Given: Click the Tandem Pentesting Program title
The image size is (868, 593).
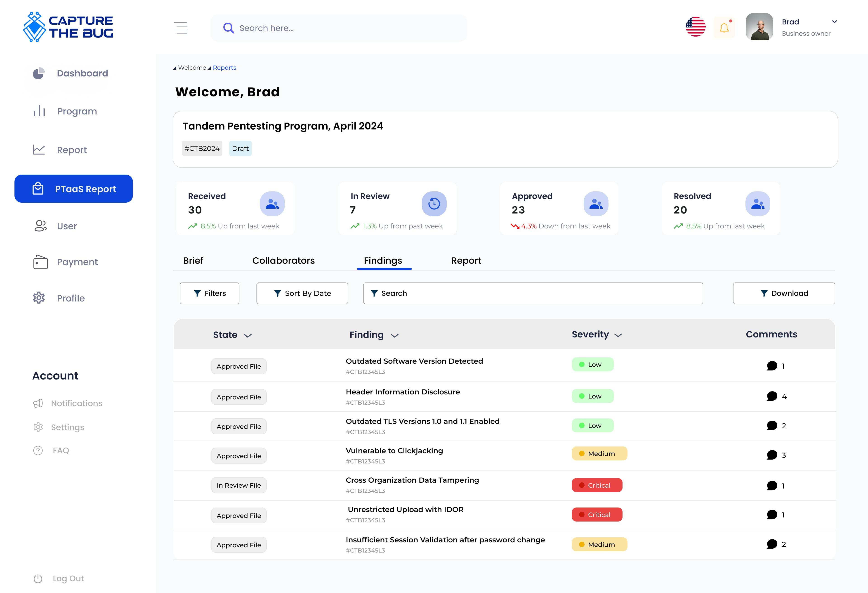Looking at the screenshot, I should pos(283,126).
